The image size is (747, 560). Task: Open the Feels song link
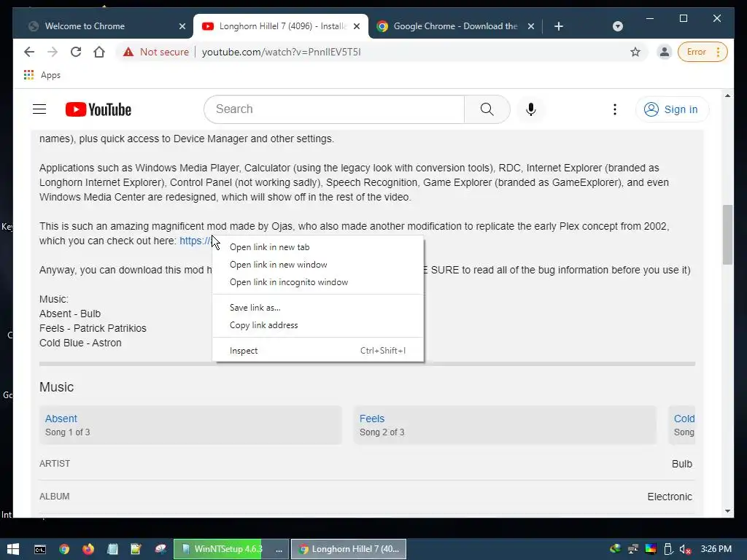click(371, 419)
